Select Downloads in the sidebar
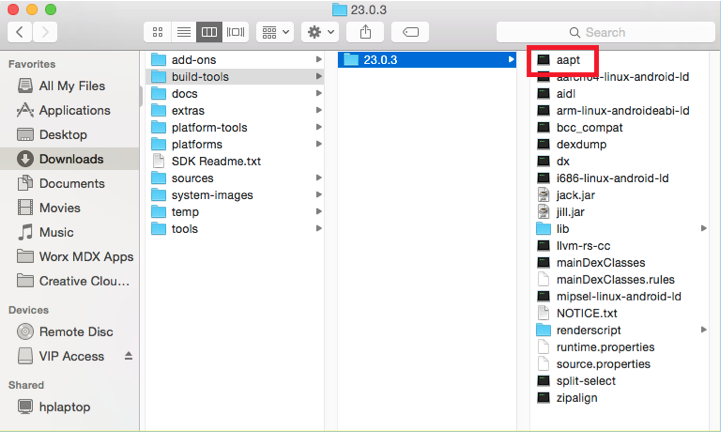Image resolution: width=721 pixels, height=432 pixels. pos(70,159)
